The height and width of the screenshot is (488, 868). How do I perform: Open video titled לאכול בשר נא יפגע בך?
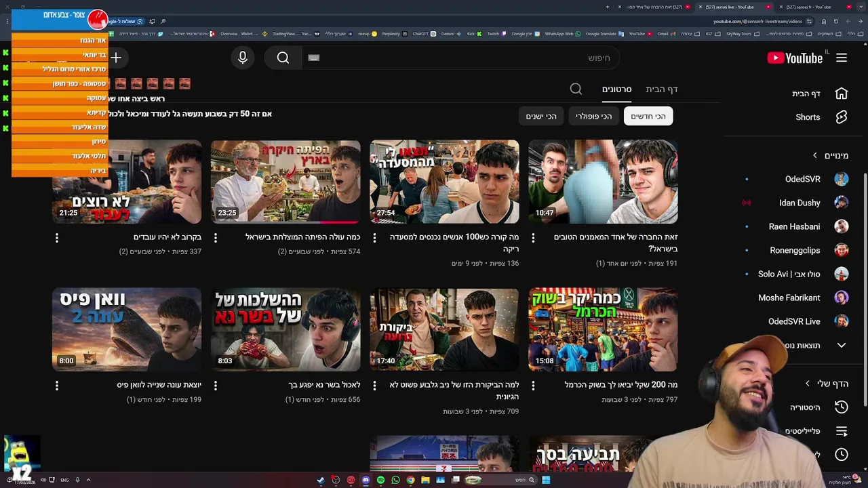coord(324,385)
